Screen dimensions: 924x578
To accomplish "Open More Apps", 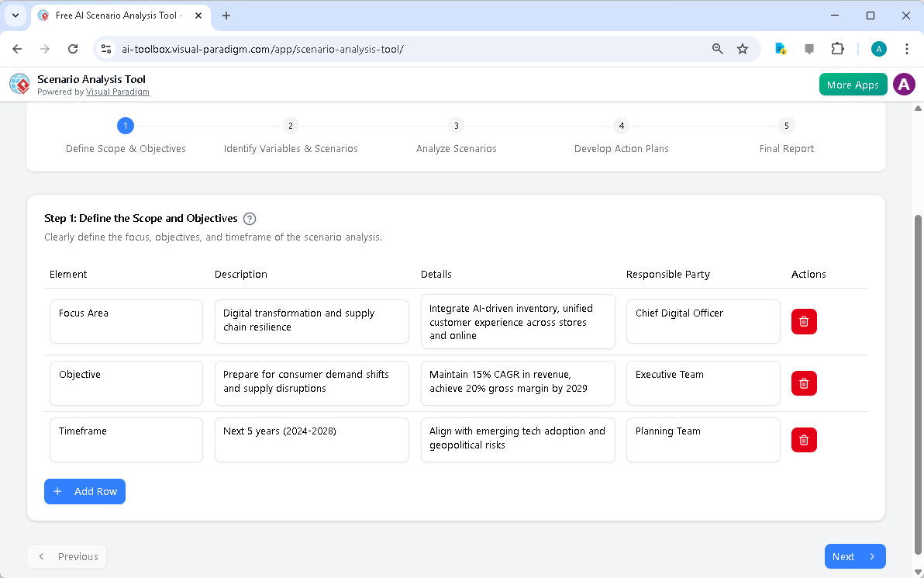I will click(853, 84).
